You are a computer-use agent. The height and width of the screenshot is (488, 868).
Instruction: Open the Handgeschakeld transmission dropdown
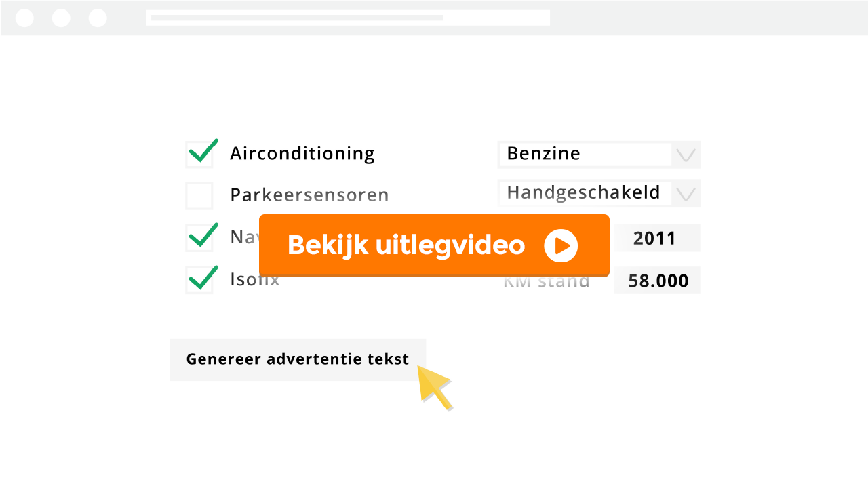point(585,193)
